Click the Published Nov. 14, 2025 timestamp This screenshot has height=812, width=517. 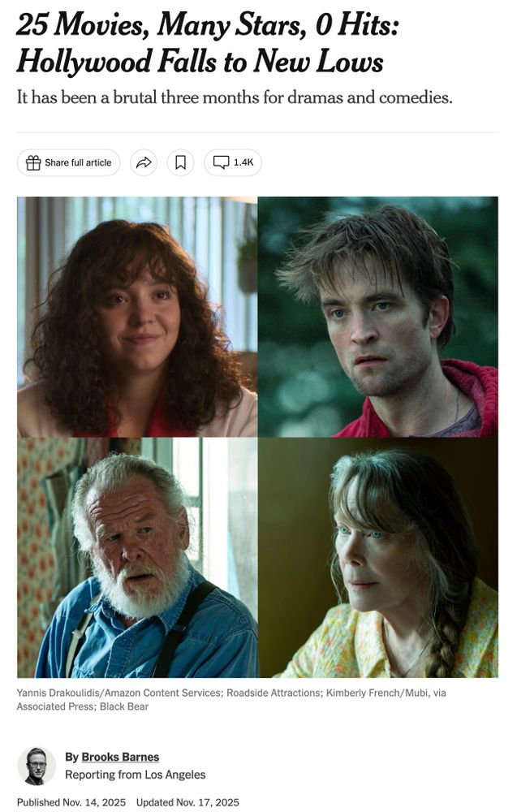[x=71, y=802]
